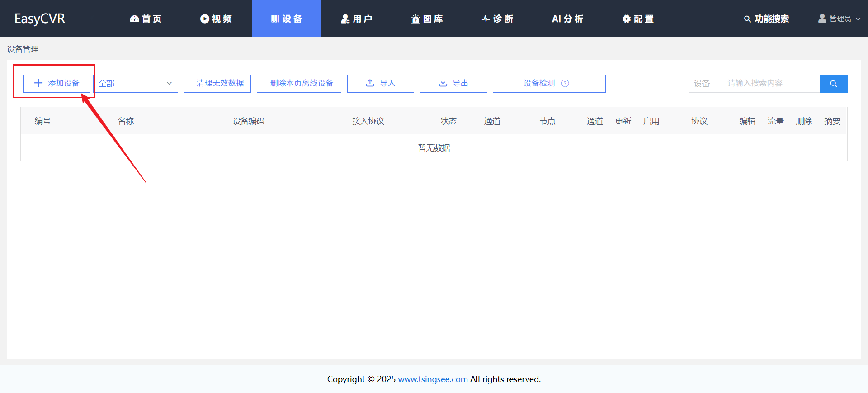868x393 pixels.
Task: Open the 图库 gallery tab
Action: (x=427, y=19)
